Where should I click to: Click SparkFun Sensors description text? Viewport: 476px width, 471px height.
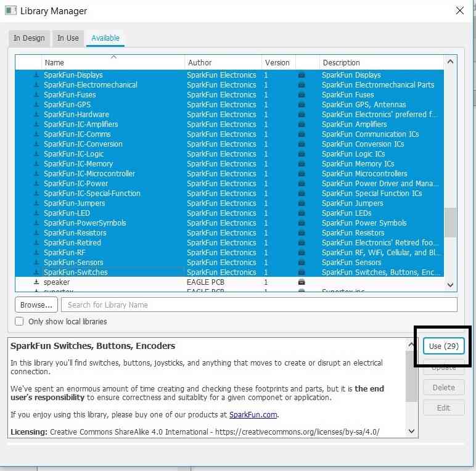tap(351, 263)
